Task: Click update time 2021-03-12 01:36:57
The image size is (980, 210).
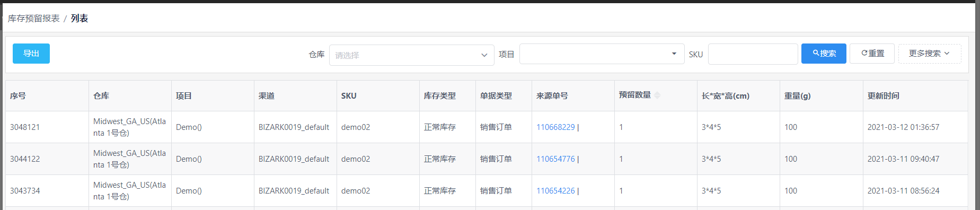Action: pos(903,127)
